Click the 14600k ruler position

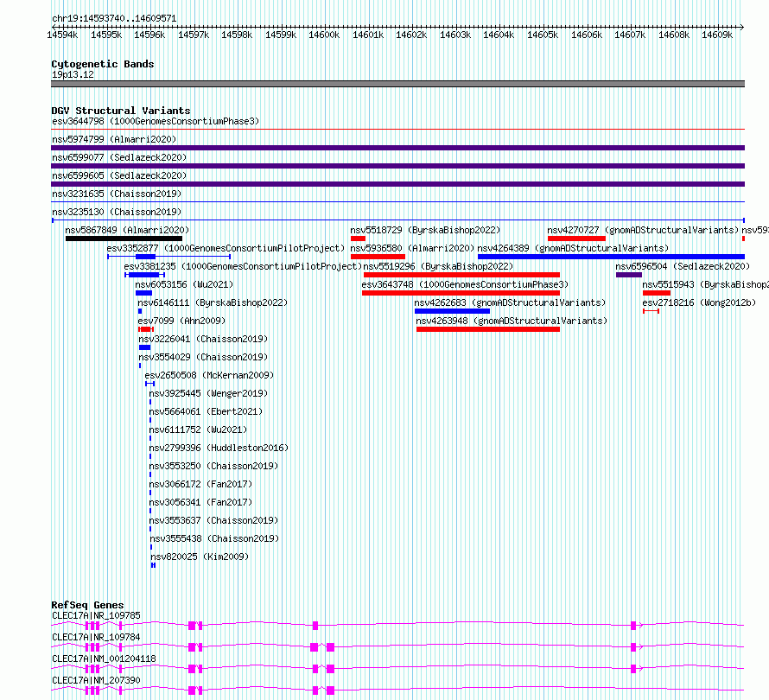coord(324,35)
